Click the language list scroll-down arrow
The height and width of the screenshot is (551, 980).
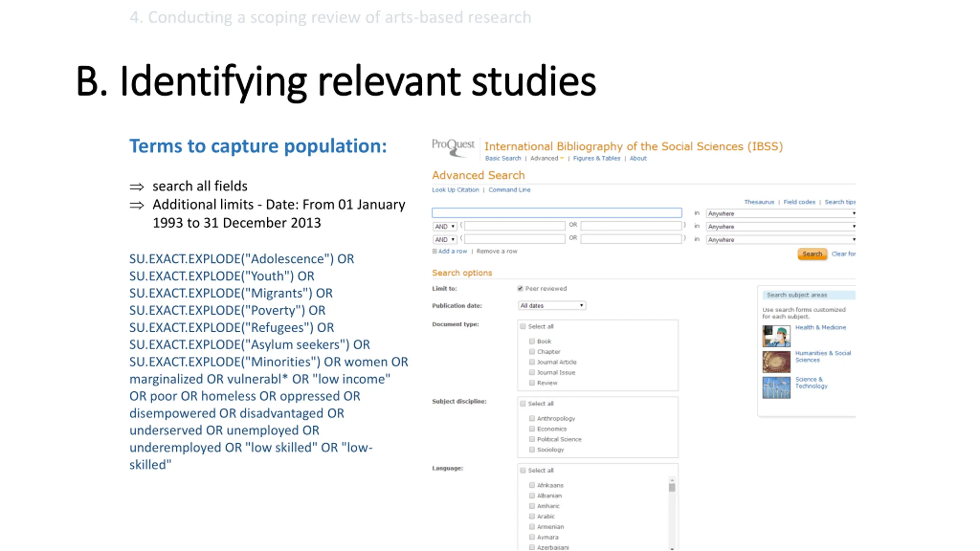click(x=672, y=548)
